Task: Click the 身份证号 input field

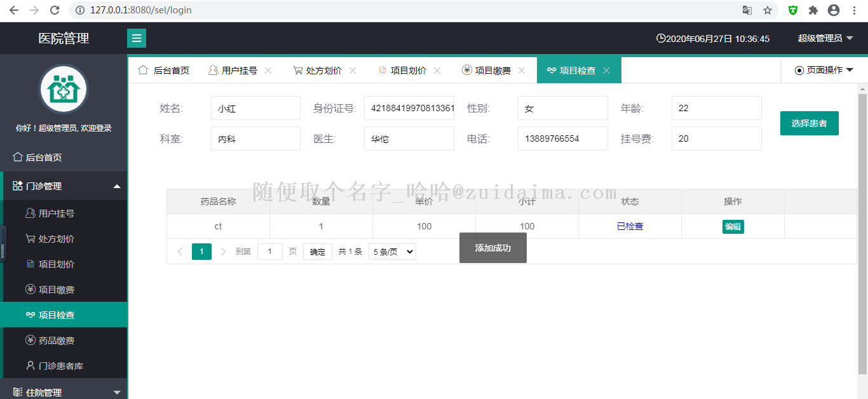Action: (x=409, y=108)
